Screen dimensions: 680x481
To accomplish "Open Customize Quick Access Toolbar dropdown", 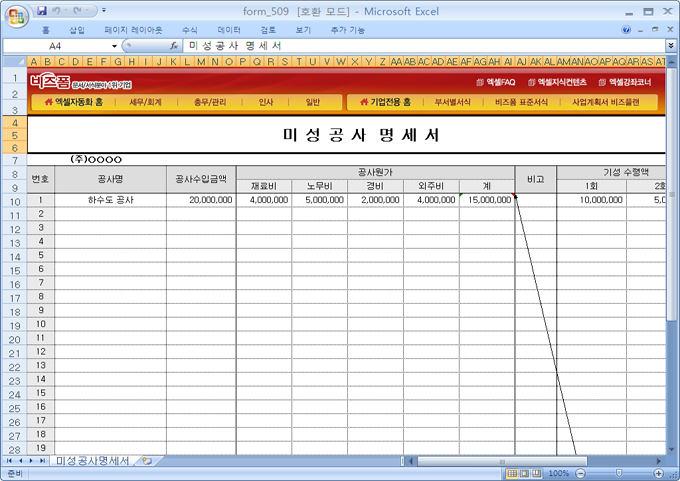I will pos(106,10).
